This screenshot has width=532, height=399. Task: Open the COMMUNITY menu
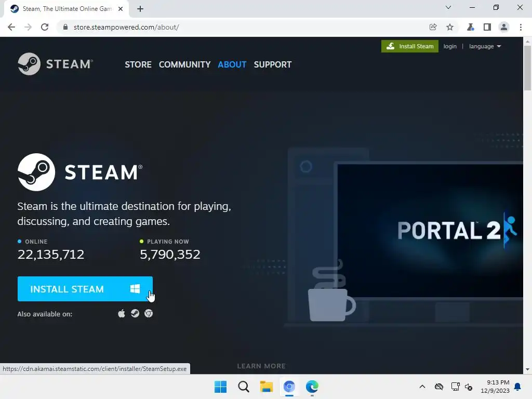(184, 64)
